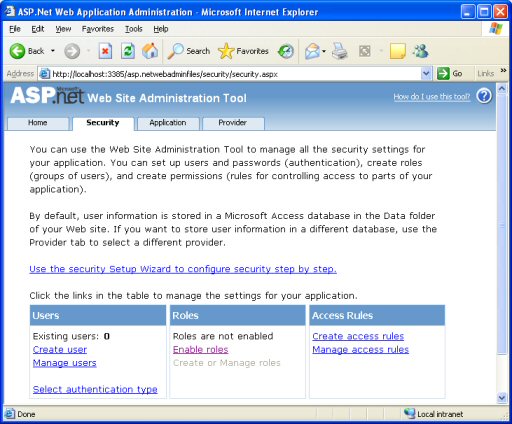
Task: Click the address bar page icon
Action: tap(45, 74)
